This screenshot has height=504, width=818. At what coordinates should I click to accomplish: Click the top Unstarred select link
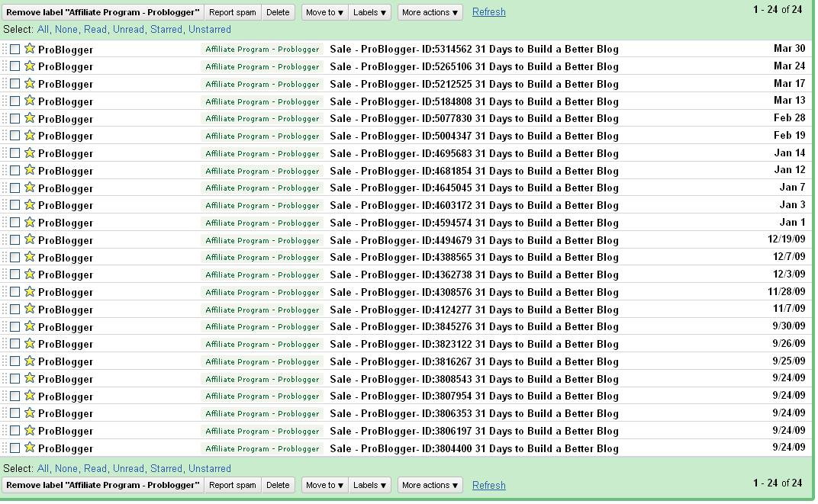click(210, 29)
